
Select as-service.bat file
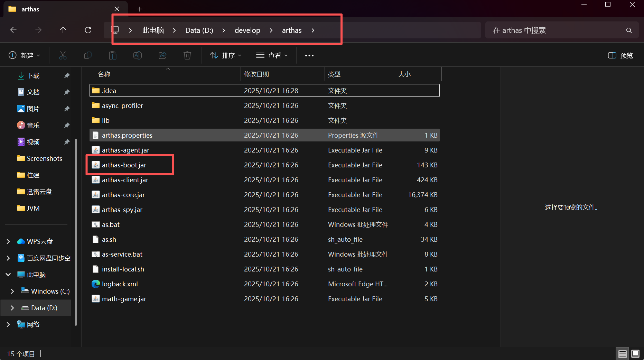[x=264, y=254]
